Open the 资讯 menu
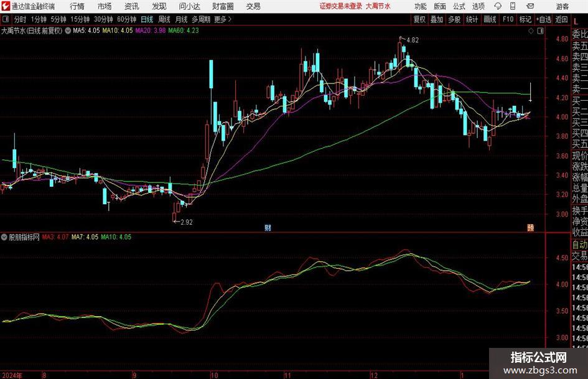Screen dimensions: 588x379 coord(132,6)
